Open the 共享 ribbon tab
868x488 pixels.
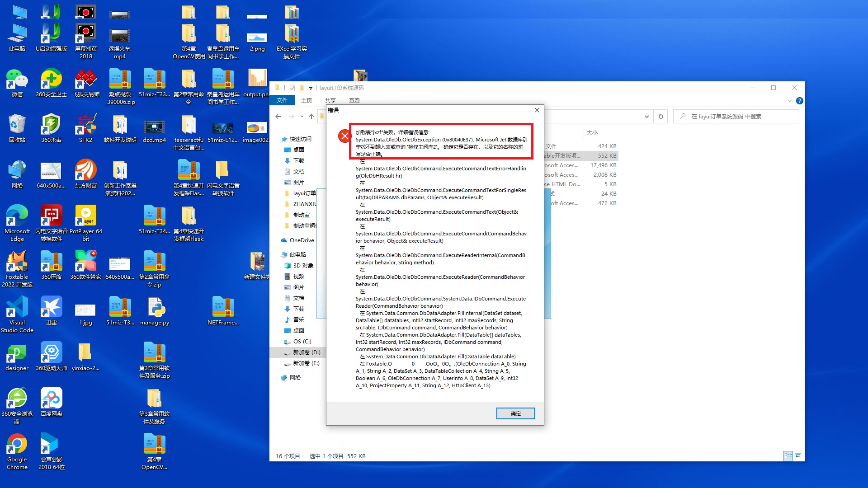tap(330, 100)
